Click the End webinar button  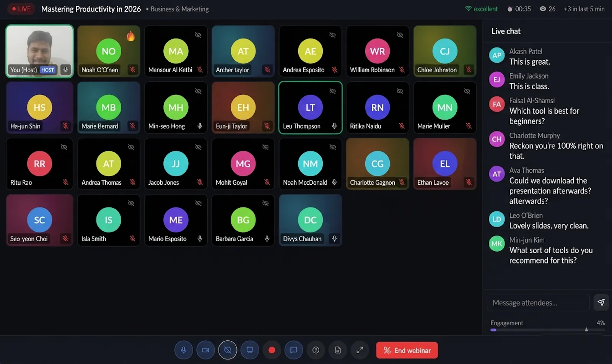point(407,350)
